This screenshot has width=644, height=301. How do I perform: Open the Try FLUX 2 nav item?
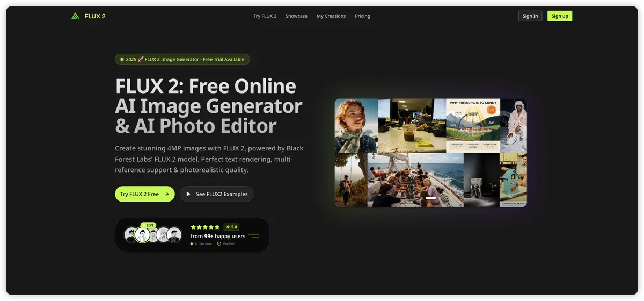(265, 16)
